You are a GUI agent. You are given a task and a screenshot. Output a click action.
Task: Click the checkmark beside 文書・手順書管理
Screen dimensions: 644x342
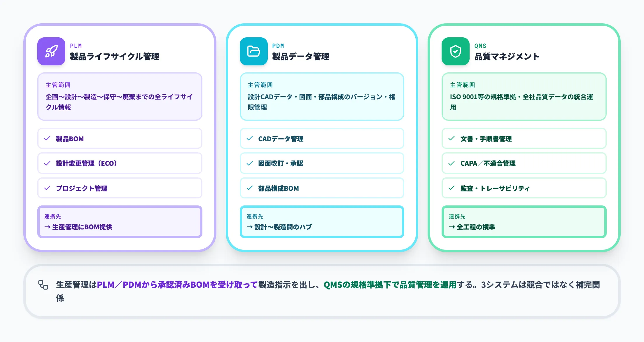pyautogui.click(x=452, y=139)
